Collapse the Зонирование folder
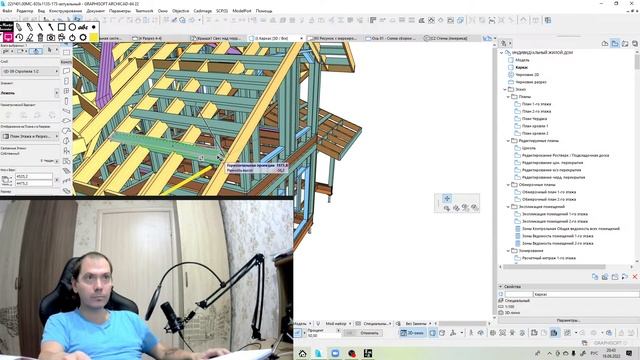 click(x=509, y=251)
